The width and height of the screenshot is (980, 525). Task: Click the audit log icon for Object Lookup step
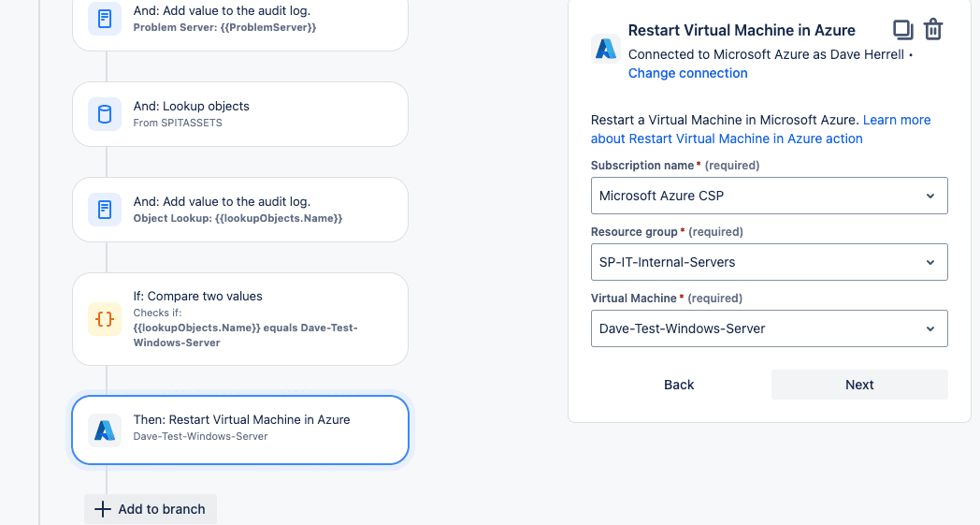point(105,210)
